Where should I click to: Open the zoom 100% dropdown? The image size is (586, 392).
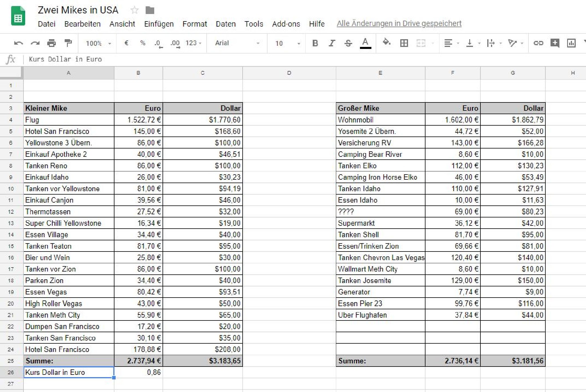(98, 43)
